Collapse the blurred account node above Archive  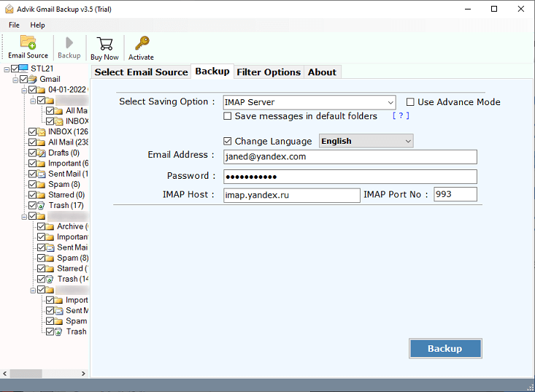coord(24,217)
